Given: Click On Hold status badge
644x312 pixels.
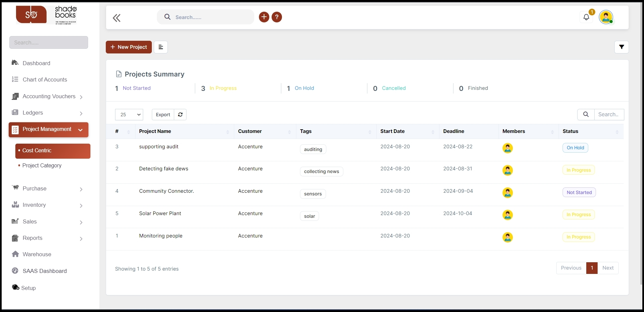Looking at the screenshot, I should [x=575, y=148].
